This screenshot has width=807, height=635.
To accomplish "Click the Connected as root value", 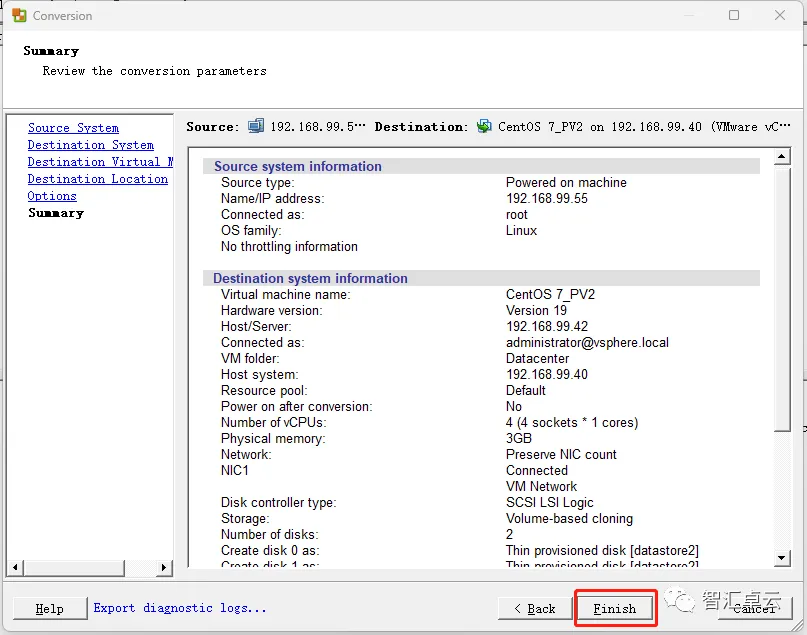I will click(517, 215).
